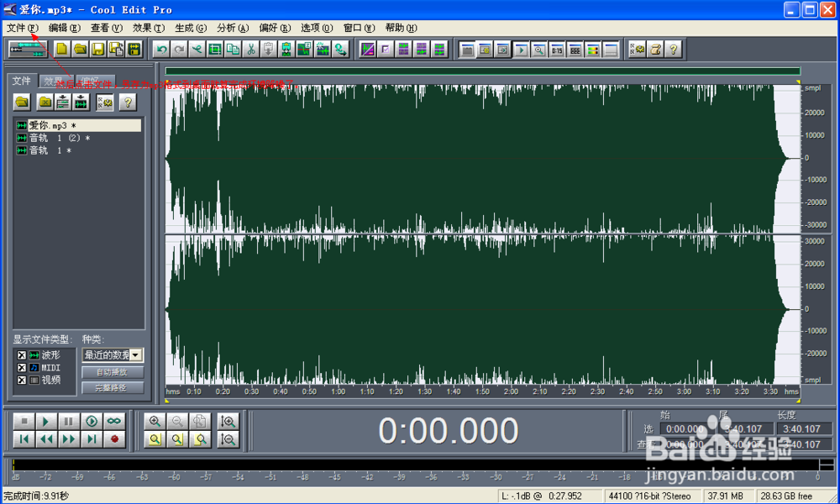Switch to multitrack view with waveform toggle button
This screenshot has width=840, height=504.
[28, 50]
